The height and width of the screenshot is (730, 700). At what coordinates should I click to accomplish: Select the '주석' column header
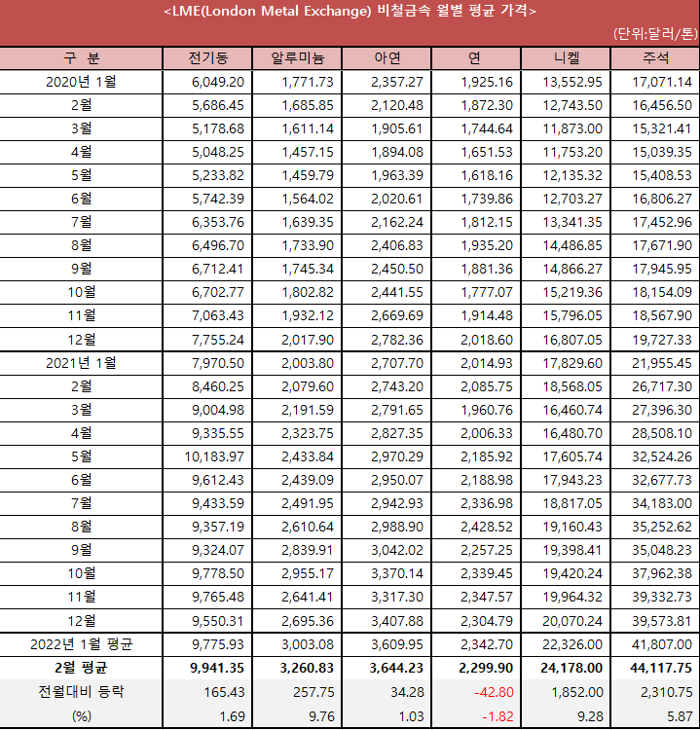coord(655,58)
